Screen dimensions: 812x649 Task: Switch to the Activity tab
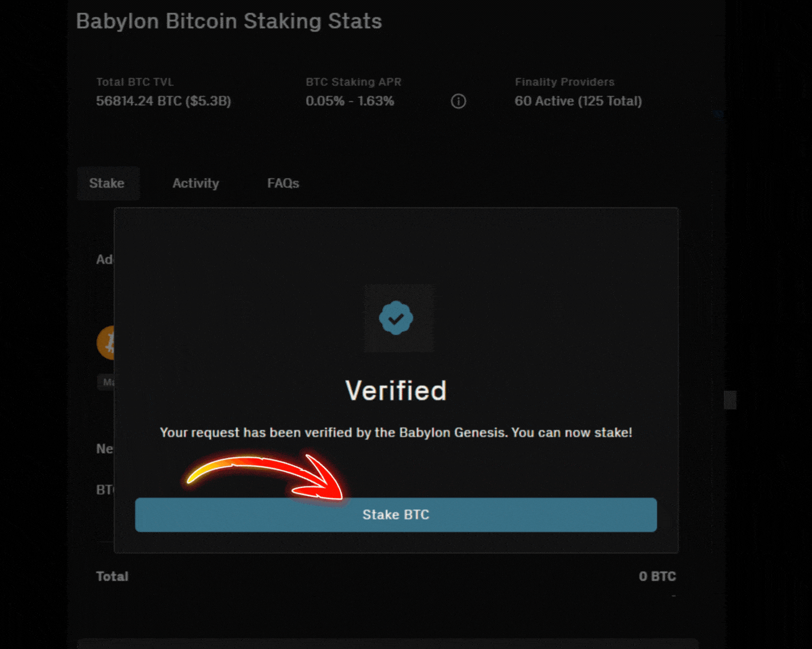coord(195,183)
